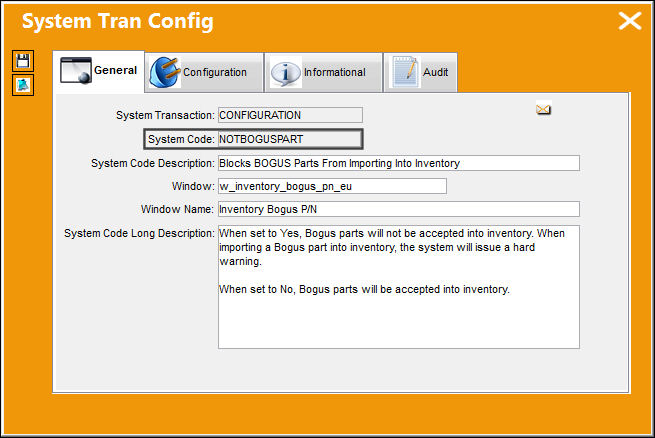Click the 'System Code Long Description:' label
Image resolution: width=655 pixels, height=438 pixels.
point(139,233)
